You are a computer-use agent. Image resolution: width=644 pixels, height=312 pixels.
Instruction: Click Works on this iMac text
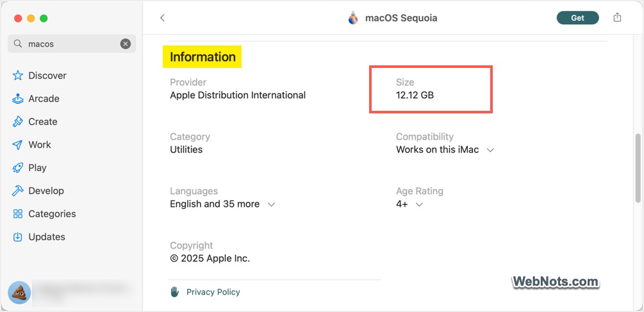[x=438, y=149]
